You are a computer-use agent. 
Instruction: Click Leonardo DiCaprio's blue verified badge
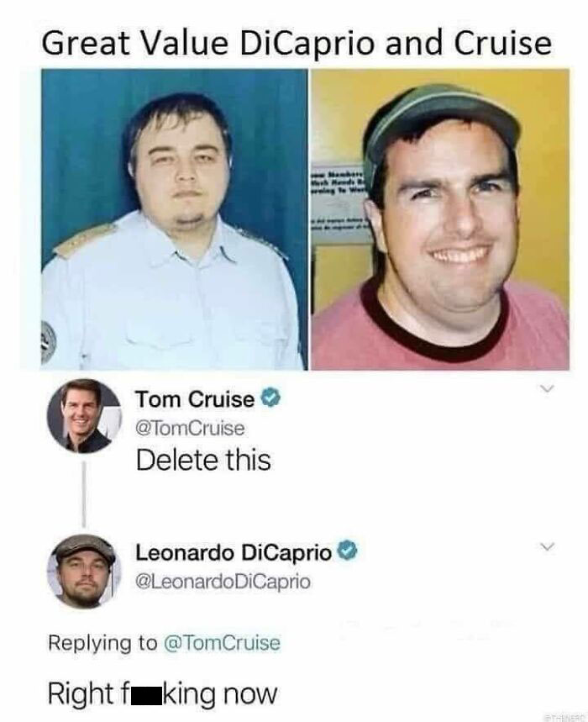click(348, 553)
